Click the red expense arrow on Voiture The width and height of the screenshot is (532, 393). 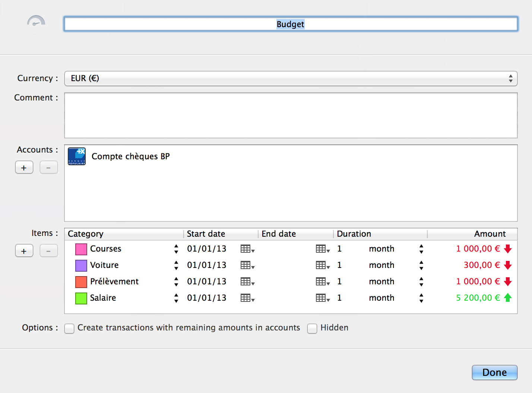pyautogui.click(x=508, y=265)
